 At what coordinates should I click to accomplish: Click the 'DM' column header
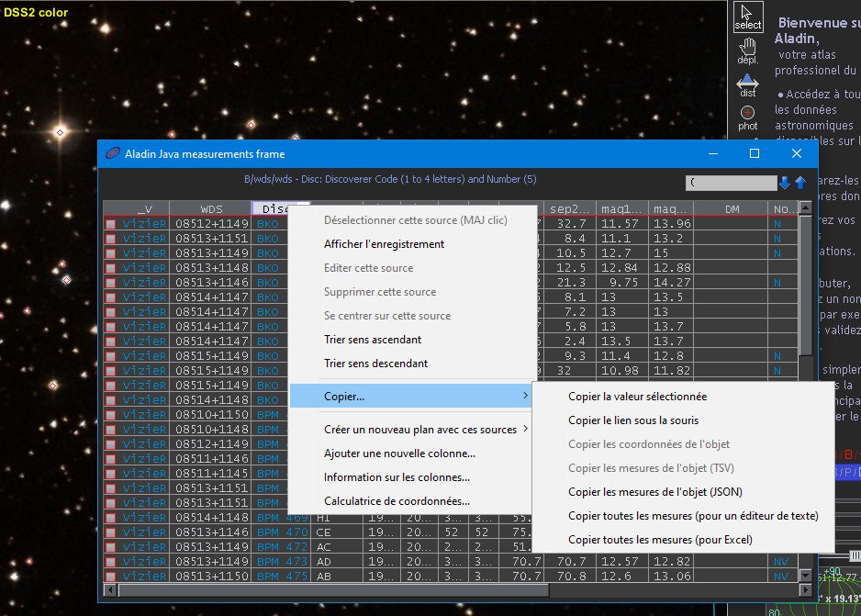click(x=732, y=209)
